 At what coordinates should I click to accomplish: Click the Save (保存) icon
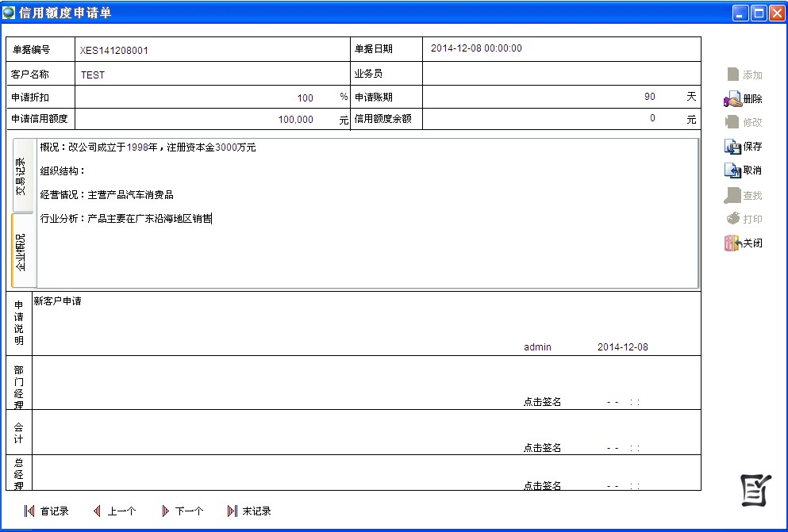pyautogui.click(x=742, y=147)
